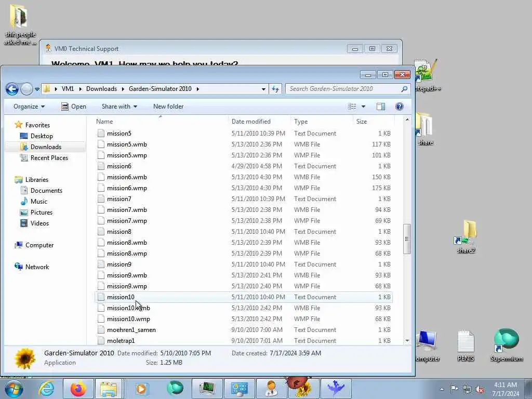Select Computer in the navigation pane
The height and width of the screenshot is (399, 532).
point(39,245)
